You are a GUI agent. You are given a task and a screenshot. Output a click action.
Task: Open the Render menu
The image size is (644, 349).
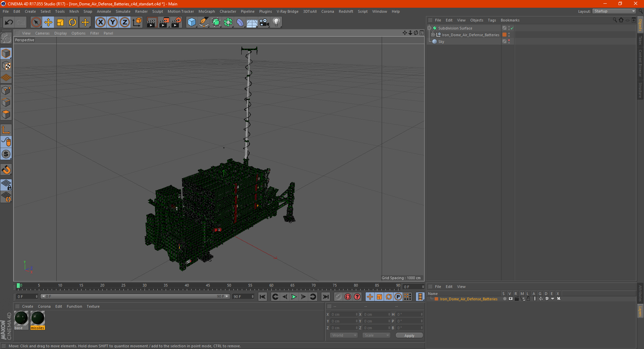click(141, 11)
